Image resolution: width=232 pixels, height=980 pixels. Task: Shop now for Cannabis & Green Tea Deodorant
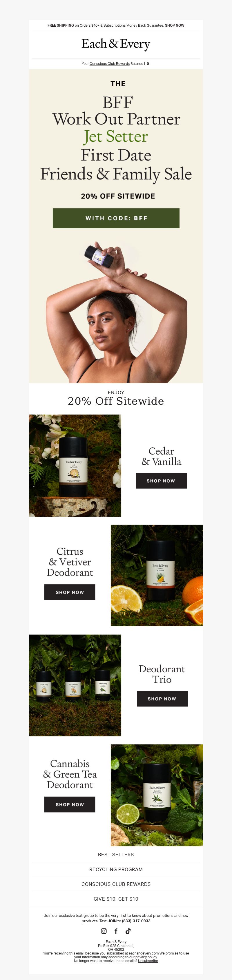click(70, 805)
